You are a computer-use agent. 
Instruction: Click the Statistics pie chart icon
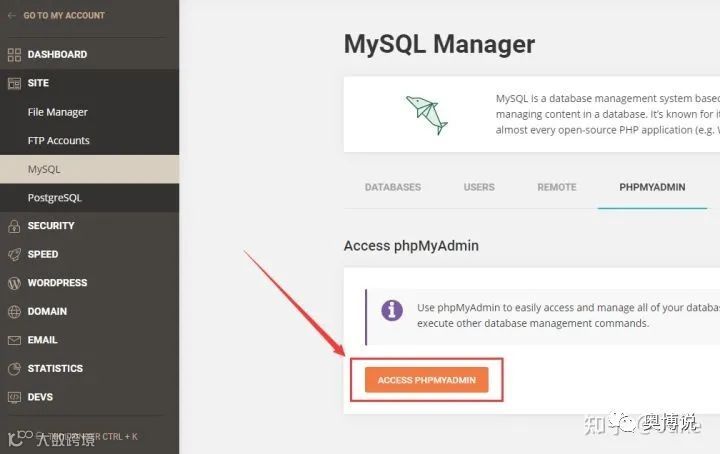coord(14,369)
